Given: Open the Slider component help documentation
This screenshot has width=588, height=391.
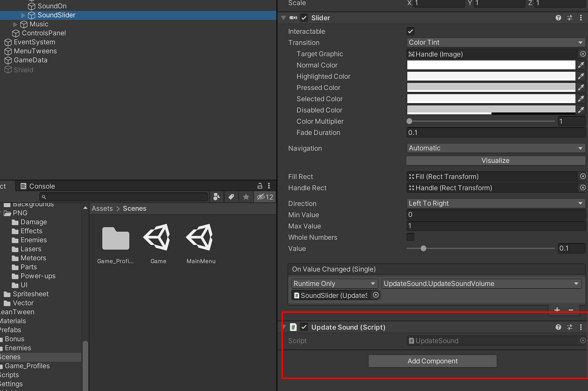Looking at the screenshot, I should point(558,18).
